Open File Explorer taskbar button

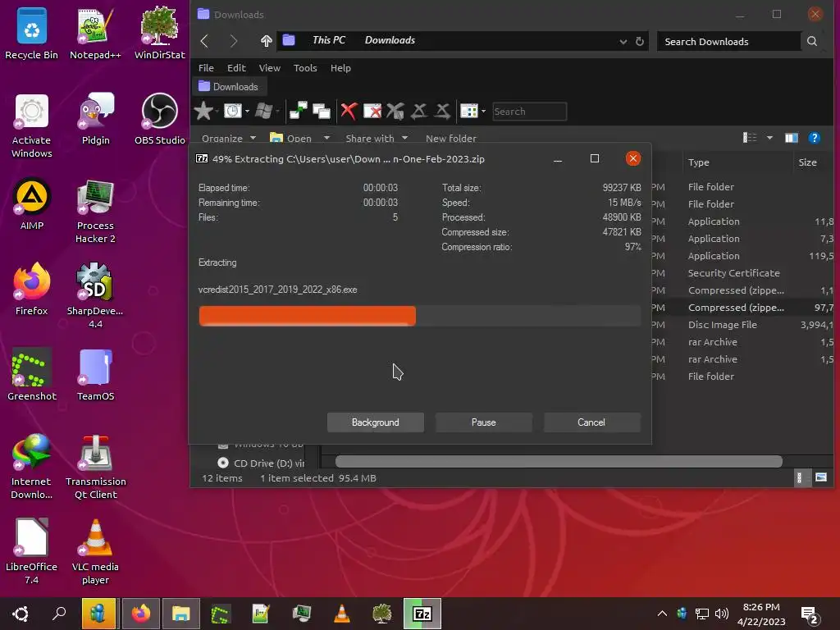pos(181,614)
